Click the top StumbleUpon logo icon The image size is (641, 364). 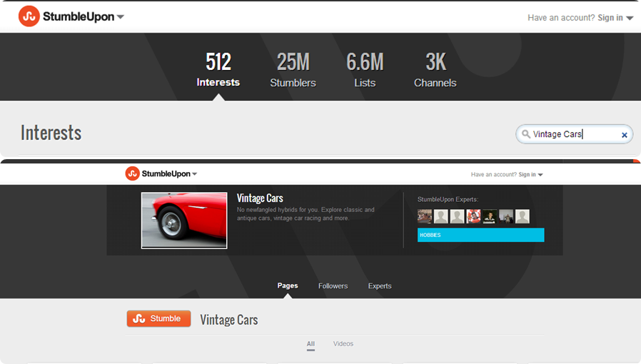click(x=29, y=16)
